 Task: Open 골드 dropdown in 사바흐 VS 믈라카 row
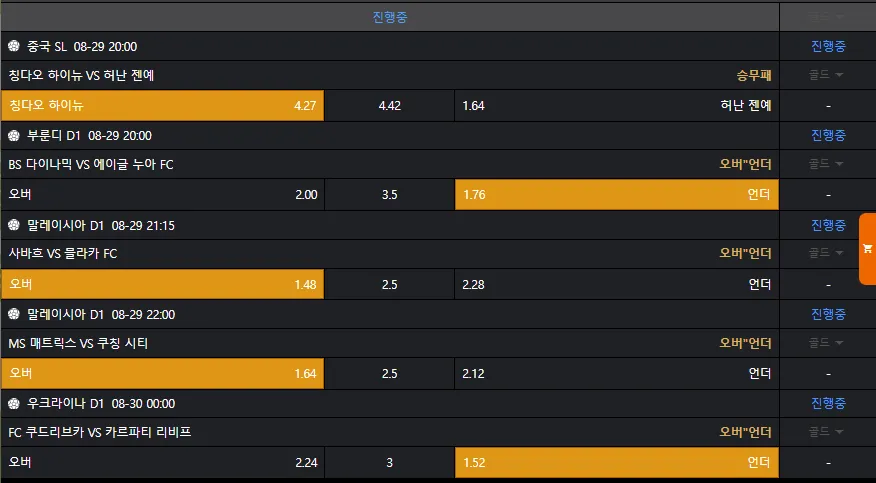[x=827, y=253]
